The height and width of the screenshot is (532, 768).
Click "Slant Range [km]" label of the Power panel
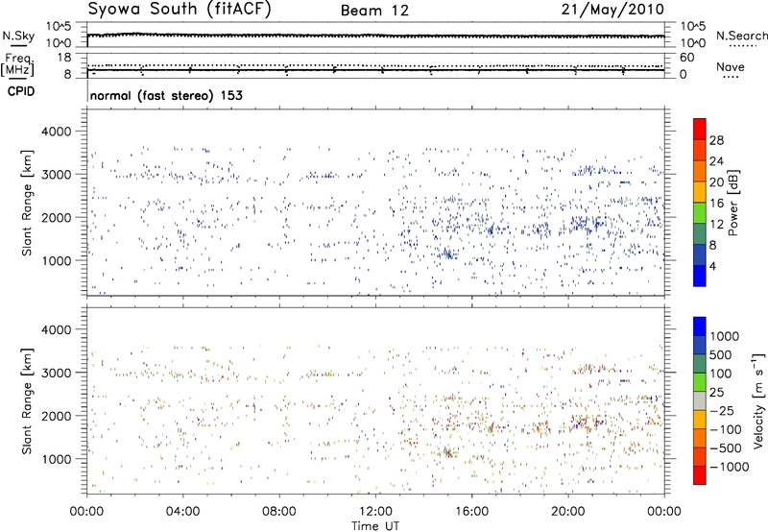(x=27, y=203)
